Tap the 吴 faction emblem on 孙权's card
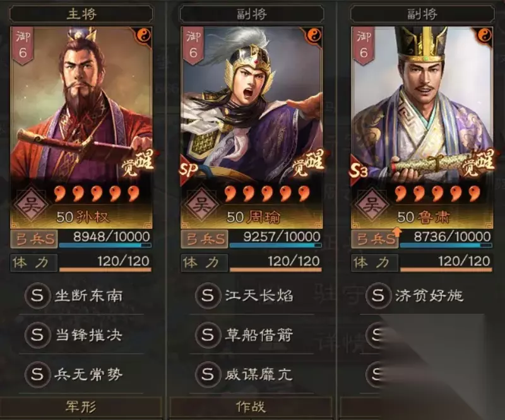This screenshot has height=420, width=505. click(x=31, y=205)
